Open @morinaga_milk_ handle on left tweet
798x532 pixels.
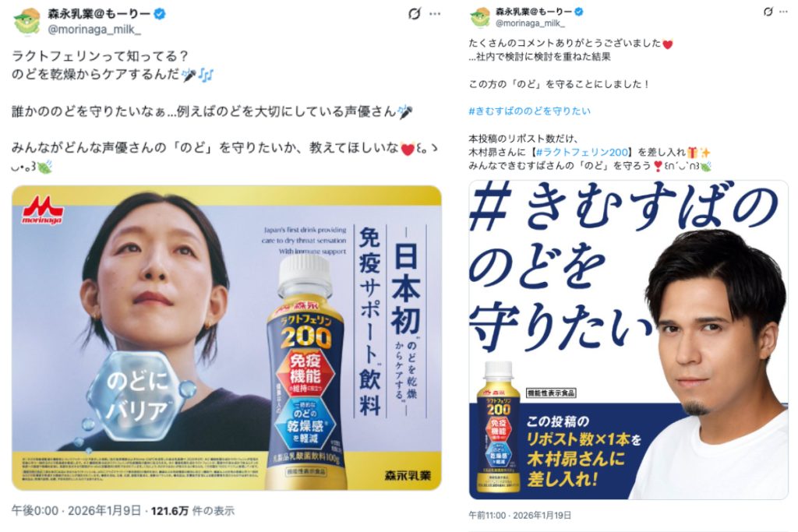[x=94, y=30]
